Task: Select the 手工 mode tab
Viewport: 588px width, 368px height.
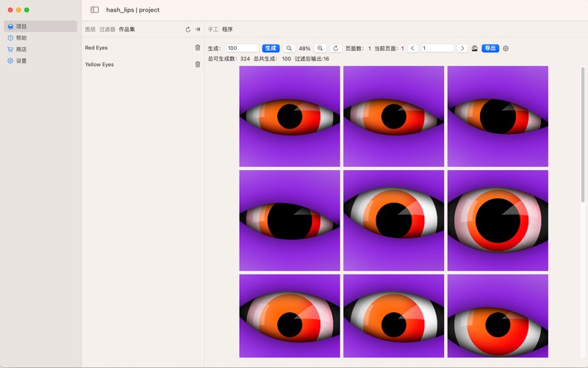Action: (x=213, y=29)
